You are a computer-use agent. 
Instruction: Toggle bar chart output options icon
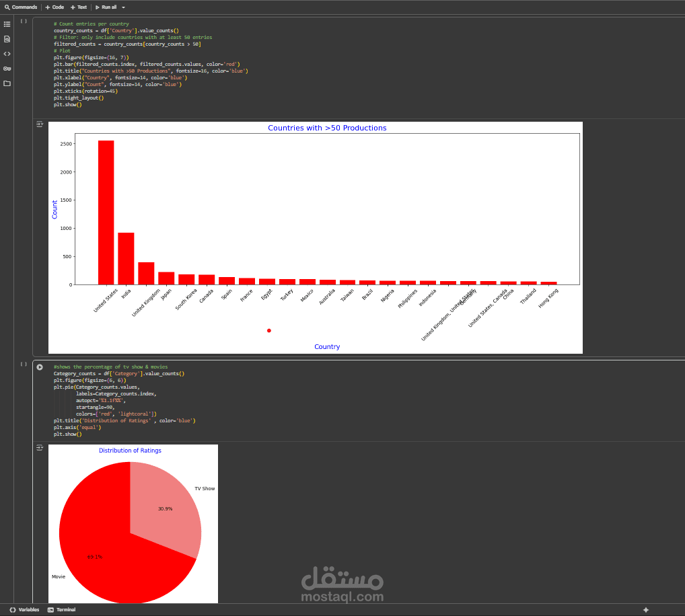click(40, 124)
